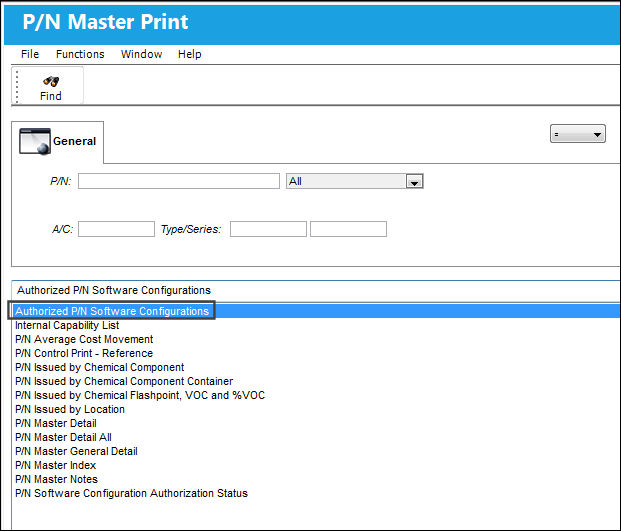Choose P/N Issued by Chemical Component
The height and width of the screenshot is (531, 621).
(99, 367)
